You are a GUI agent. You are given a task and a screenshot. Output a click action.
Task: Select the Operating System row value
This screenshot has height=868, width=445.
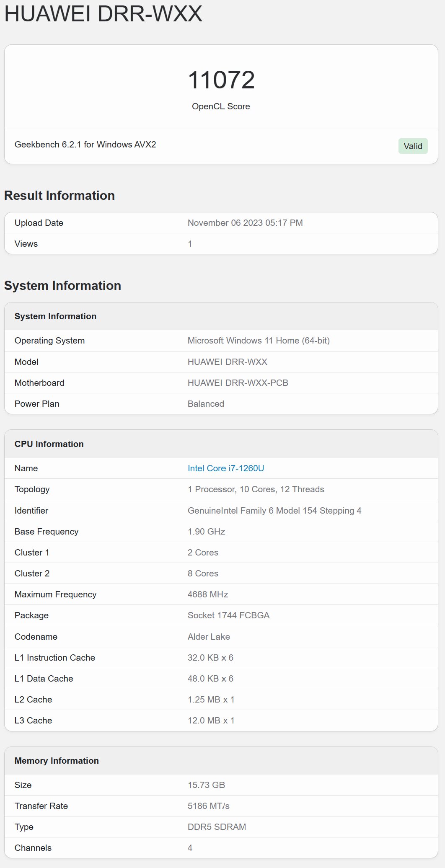tap(259, 341)
